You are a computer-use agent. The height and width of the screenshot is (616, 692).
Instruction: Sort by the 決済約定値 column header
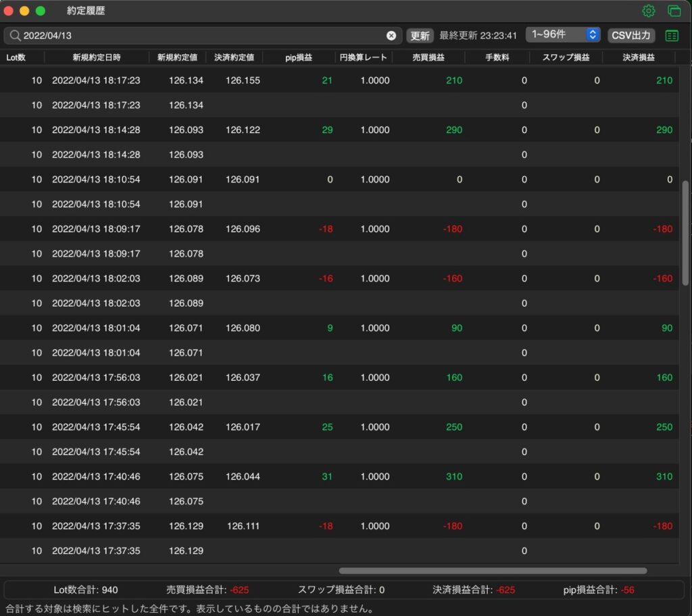(x=234, y=57)
